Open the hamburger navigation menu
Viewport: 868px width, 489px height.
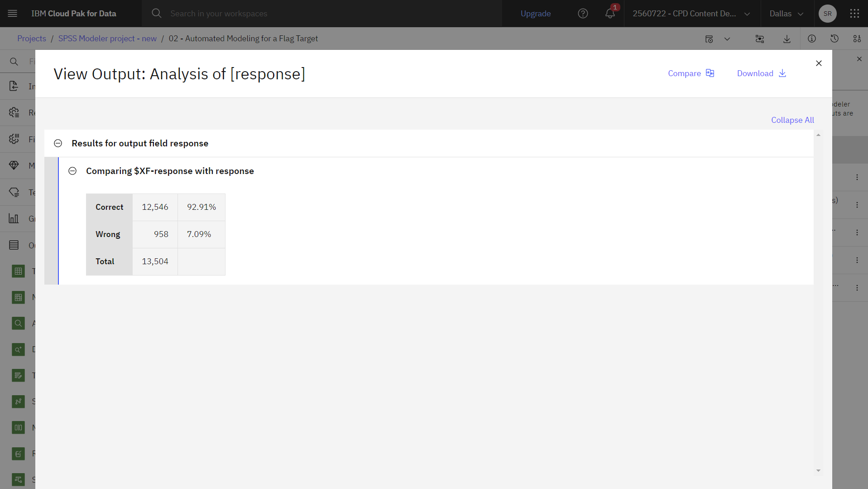pos(13,14)
